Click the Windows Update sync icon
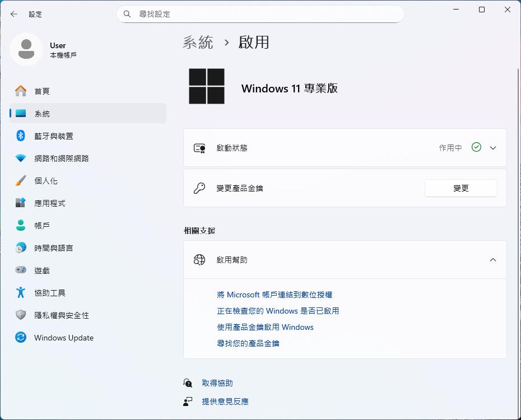Viewport: 521px width, 420px height. (21, 337)
